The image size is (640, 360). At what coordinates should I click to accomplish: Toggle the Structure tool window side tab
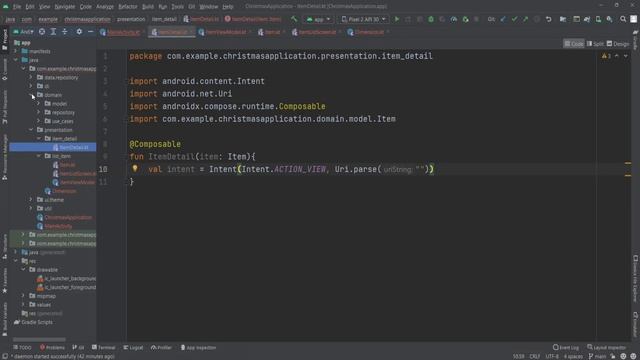[x=5, y=246]
